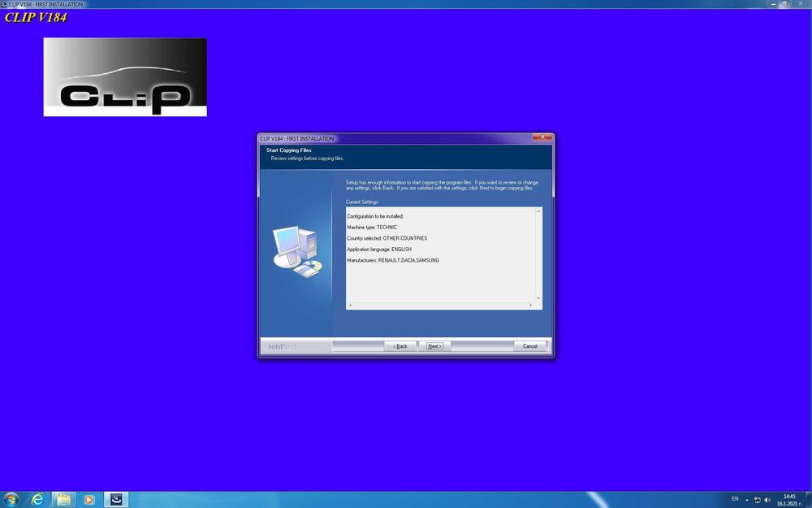812x508 pixels.
Task: Select 'Country selected: OTHER COUNTRIES' line
Action: pos(387,238)
